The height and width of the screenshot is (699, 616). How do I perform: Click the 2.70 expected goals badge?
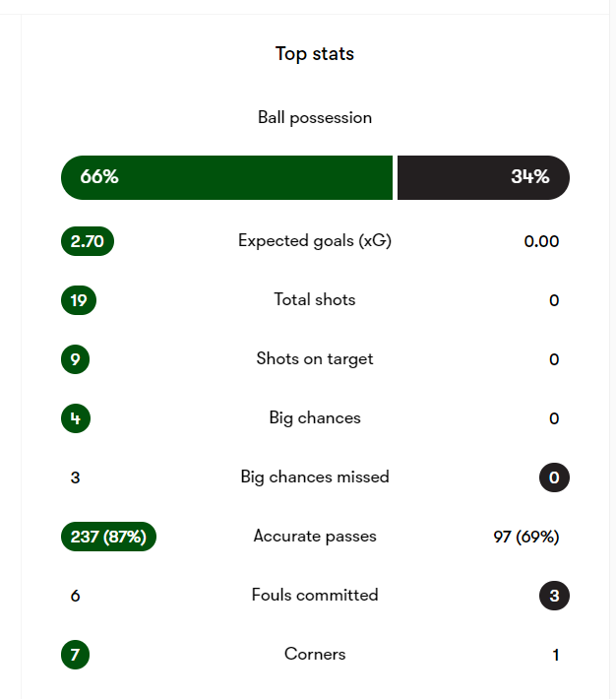point(88,241)
